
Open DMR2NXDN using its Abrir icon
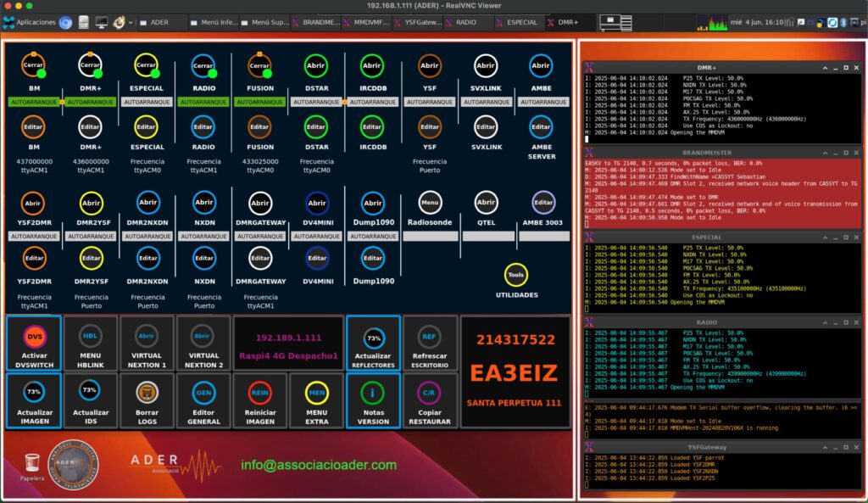point(147,203)
